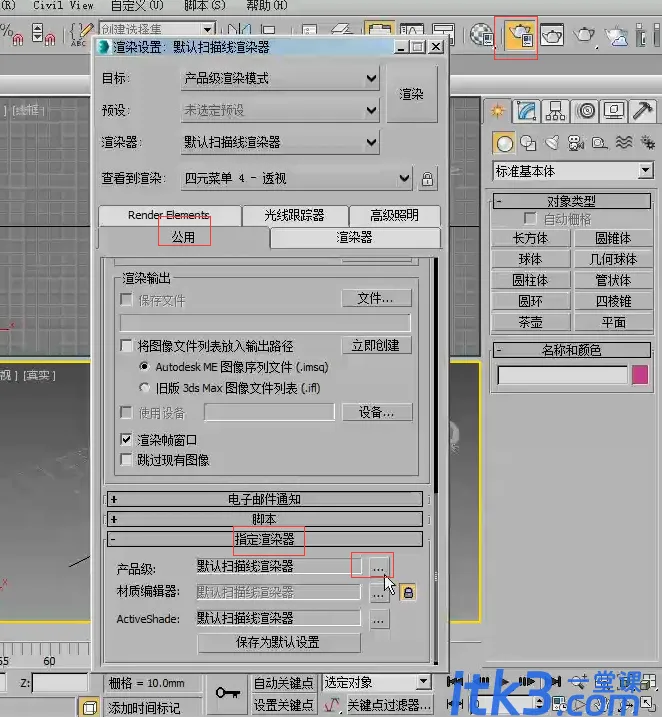Switch to the Render Elements tab
Image resolution: width=662 pixels, height=717 pixels.
tap(169, 215)
